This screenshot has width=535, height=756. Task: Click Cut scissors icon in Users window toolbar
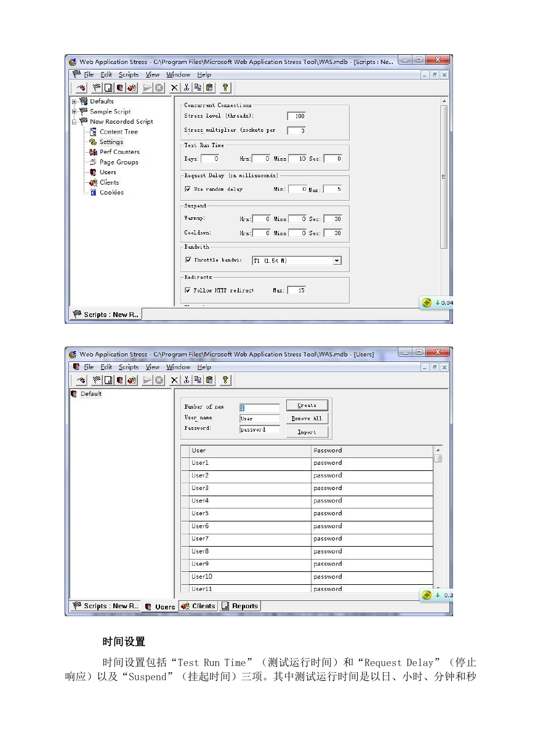click(x=186, y=380)
